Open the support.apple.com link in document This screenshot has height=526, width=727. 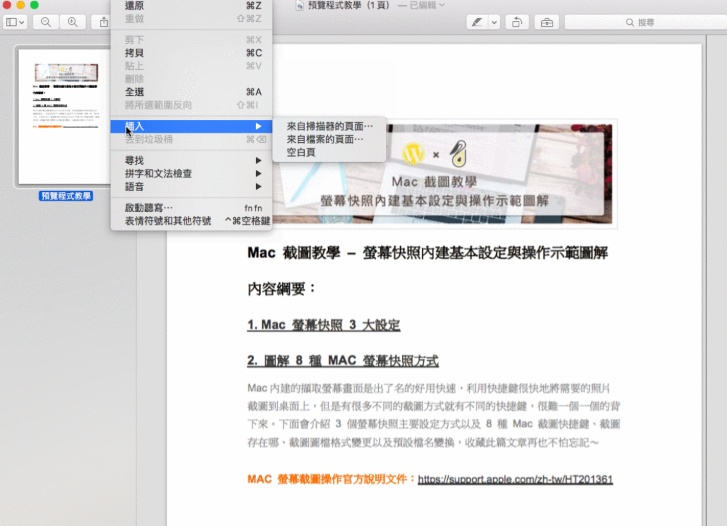(x=515, y=479)
